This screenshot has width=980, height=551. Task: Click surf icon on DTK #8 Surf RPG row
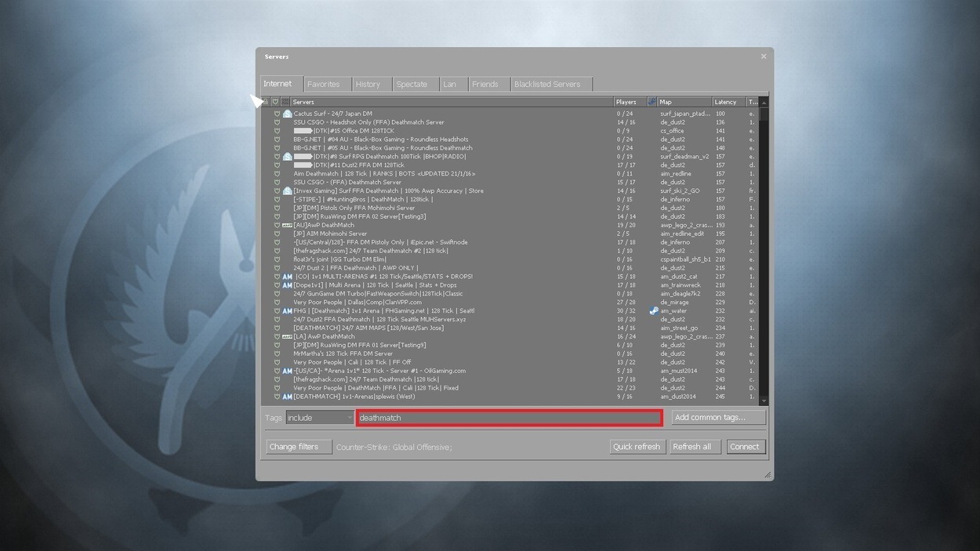tap(288, 157)
